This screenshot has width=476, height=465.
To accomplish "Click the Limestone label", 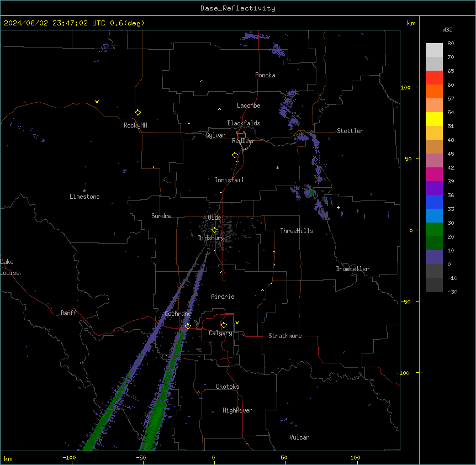I will (84, 197).
